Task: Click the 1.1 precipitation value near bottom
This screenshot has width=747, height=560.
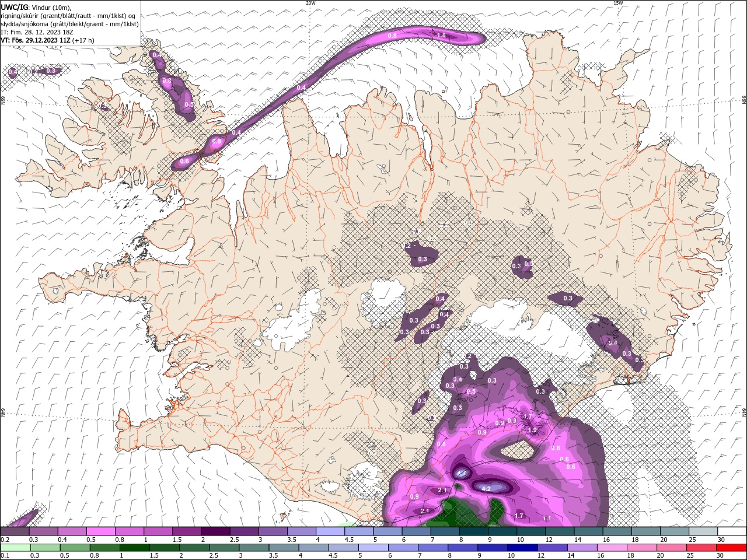Action: (x=547, y=518)
